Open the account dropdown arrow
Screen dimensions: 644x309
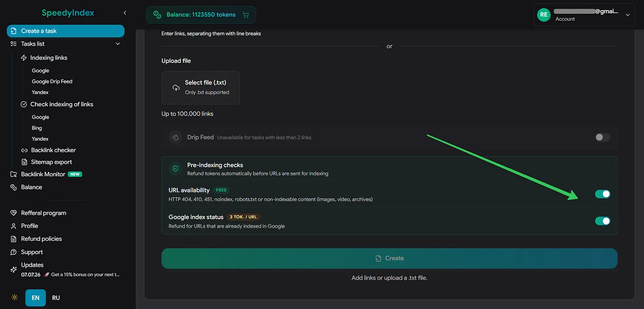(627, 15)
